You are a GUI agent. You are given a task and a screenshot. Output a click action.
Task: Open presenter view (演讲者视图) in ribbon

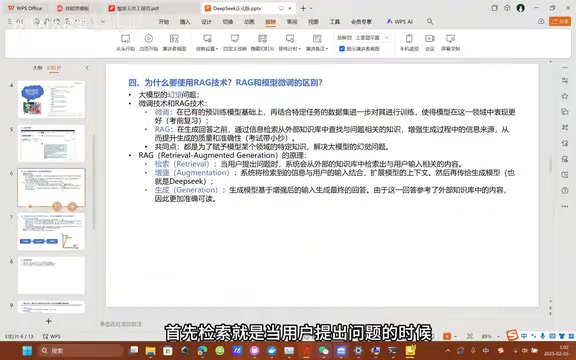tap(174, 43)
